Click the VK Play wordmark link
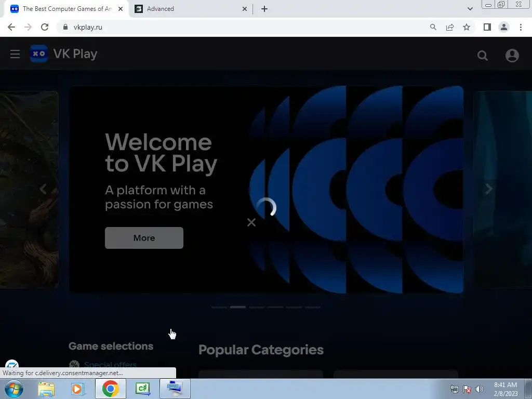 [x=75, y=54]
